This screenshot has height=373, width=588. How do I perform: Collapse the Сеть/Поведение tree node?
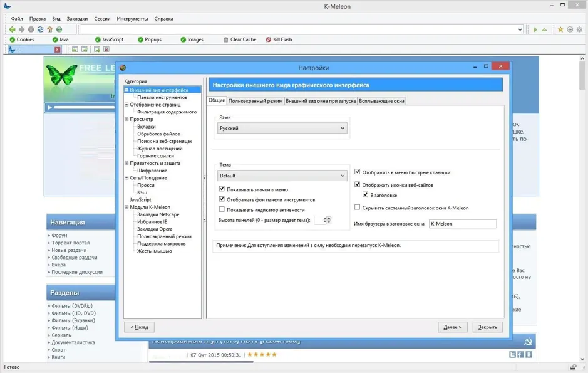(x=126, y=178)
